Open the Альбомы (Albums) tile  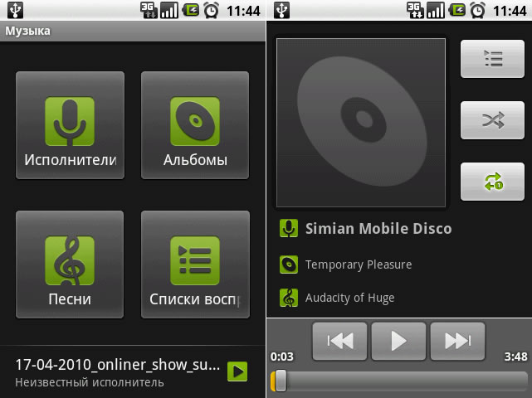[x=195, y=125]
